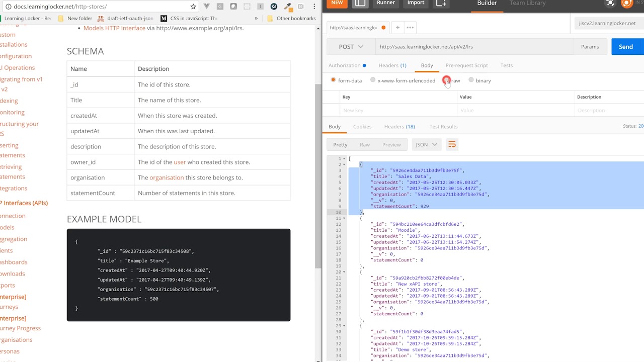Click the orange NEW button
Screen dimensions: 644x362
[x=337, y=3]
